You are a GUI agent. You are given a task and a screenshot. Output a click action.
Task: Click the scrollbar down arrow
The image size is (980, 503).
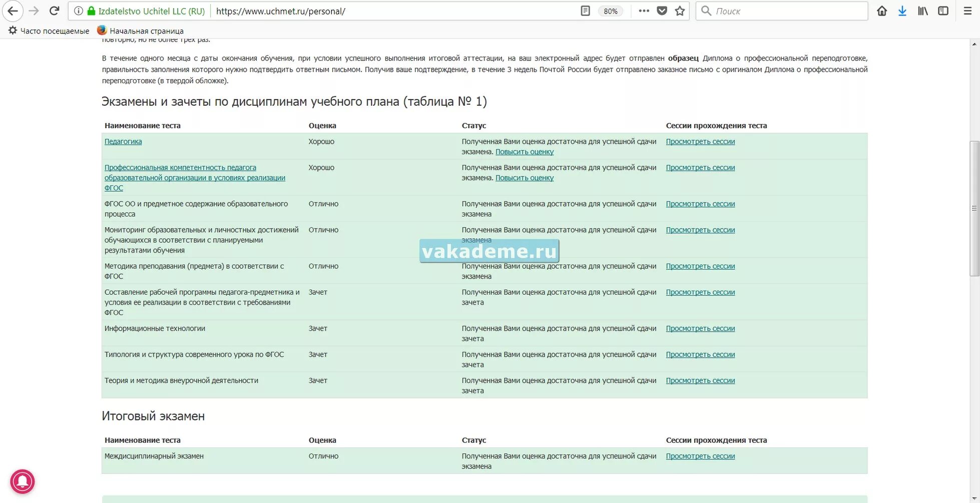[x=974, y=498]
